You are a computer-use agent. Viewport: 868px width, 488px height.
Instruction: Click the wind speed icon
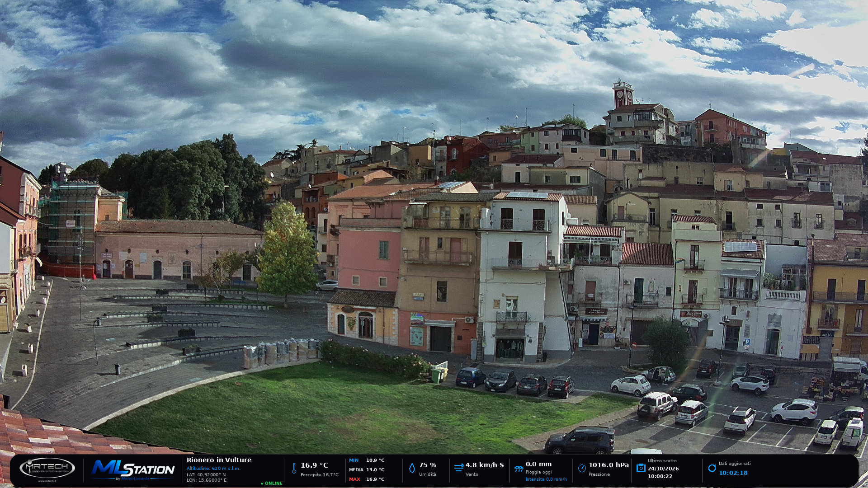tap(459, 468)
